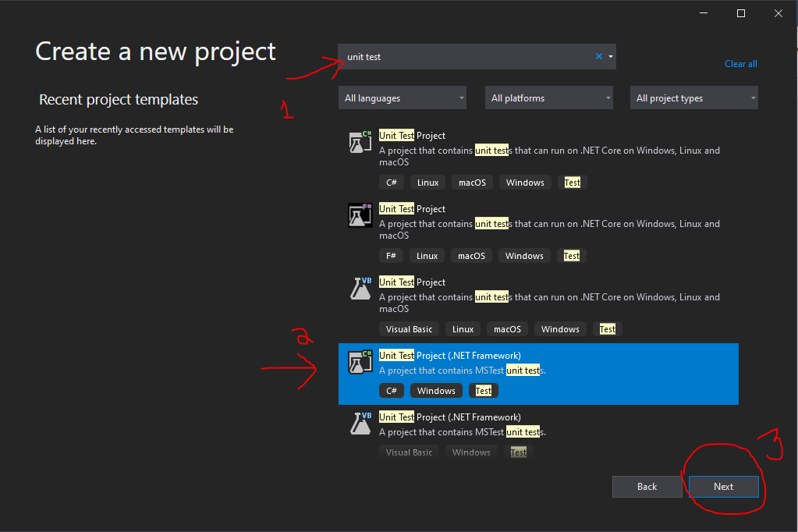
Task: Click the Clear all link
Action: point(739,63)
